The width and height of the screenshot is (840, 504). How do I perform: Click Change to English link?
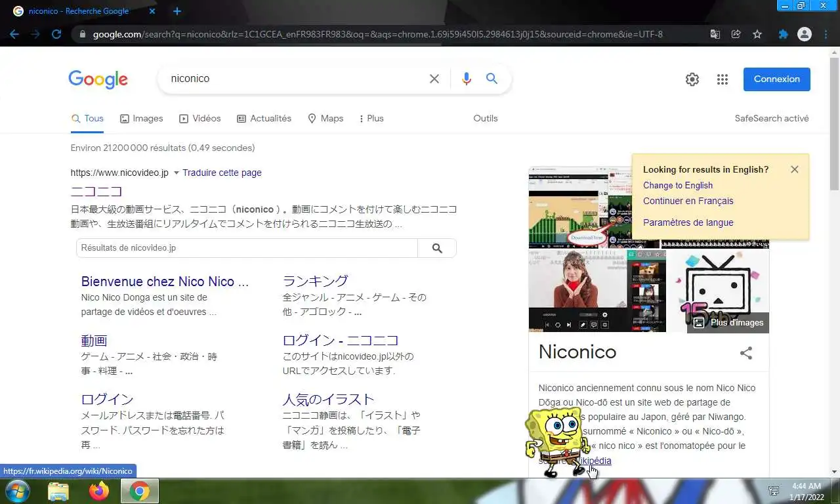[x=678, y=186]
